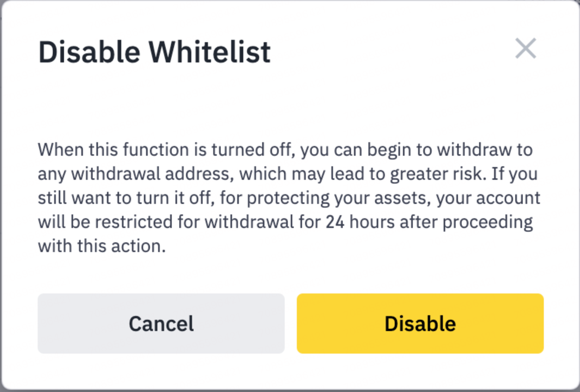Click the word "Whitelist" in the title
The width and height of the screenshot is (580, 392).
[209, 52]
